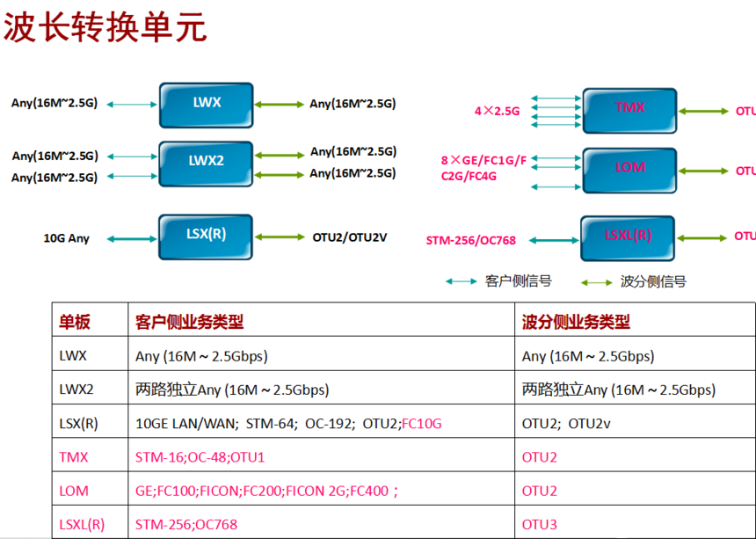This screenshot has height=539, width=756.
Task: Expand the STM-256/OC768 input label
Action: (x=472, y=239)
